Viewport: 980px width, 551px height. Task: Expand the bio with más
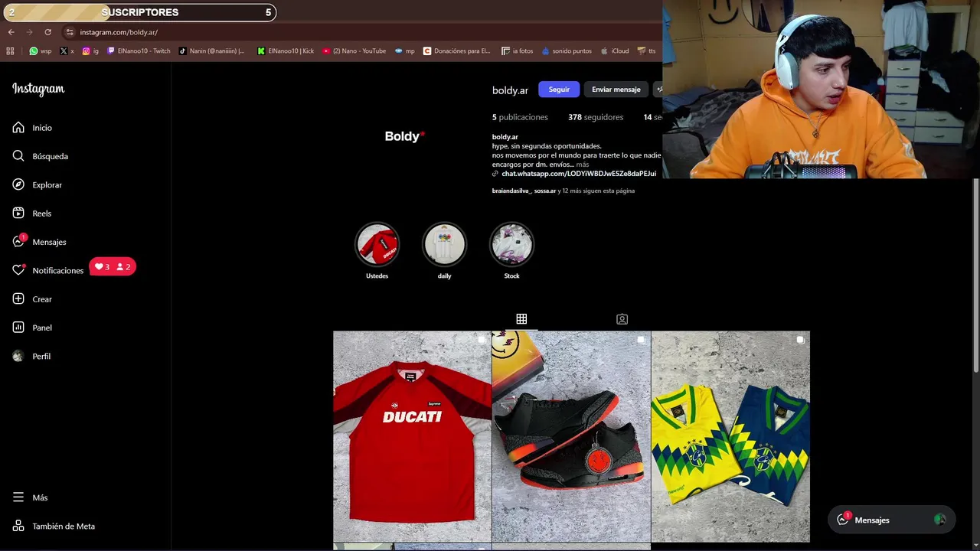click(x=583, y=165)
